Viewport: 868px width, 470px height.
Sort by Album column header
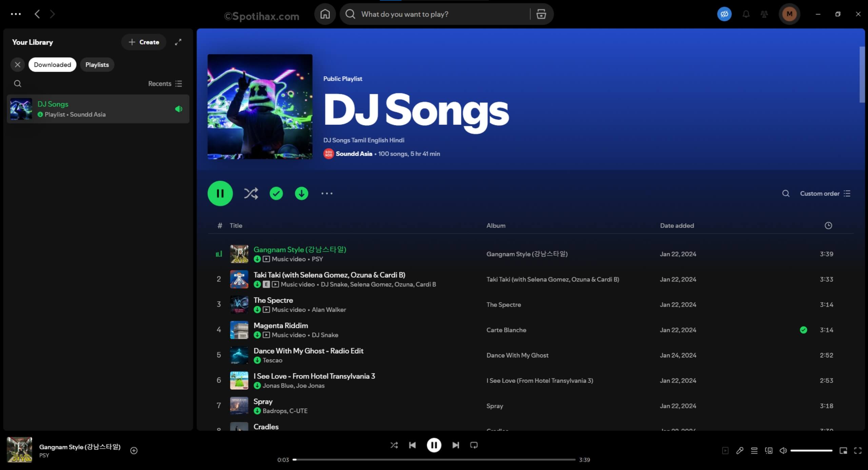tap(496, 226)
